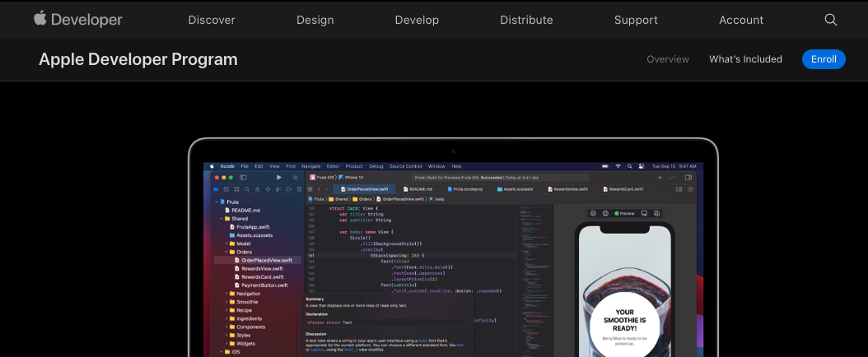Click the duplicate preview icon
Screen dimensions: 868x357
pyautogui.click(x=657, y=213)
